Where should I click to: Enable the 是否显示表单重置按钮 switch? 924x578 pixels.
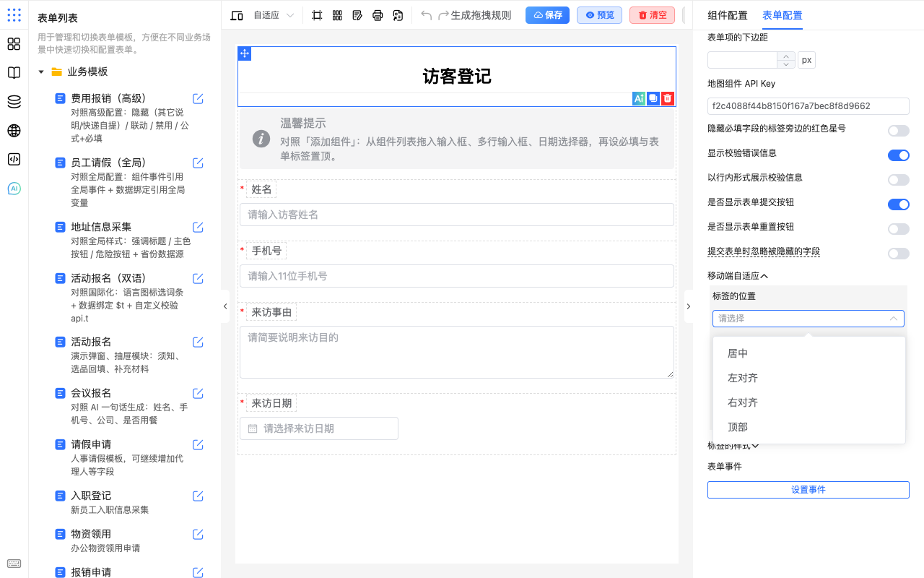pos(899,229)
